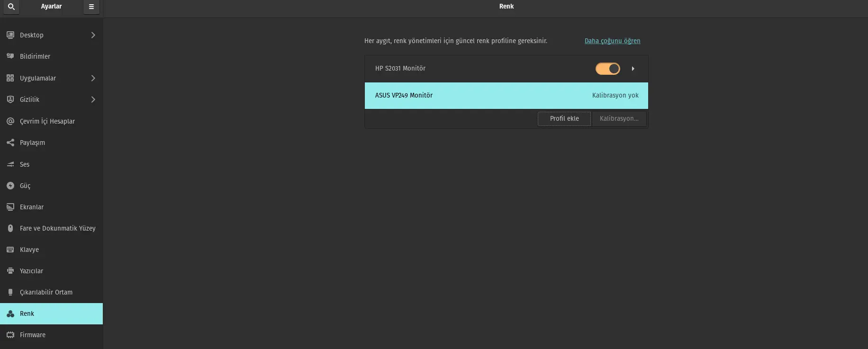Toggle color management for HP S2031 Monitör
The width and height of the screenshot is (868, 349).
(608, 69)
